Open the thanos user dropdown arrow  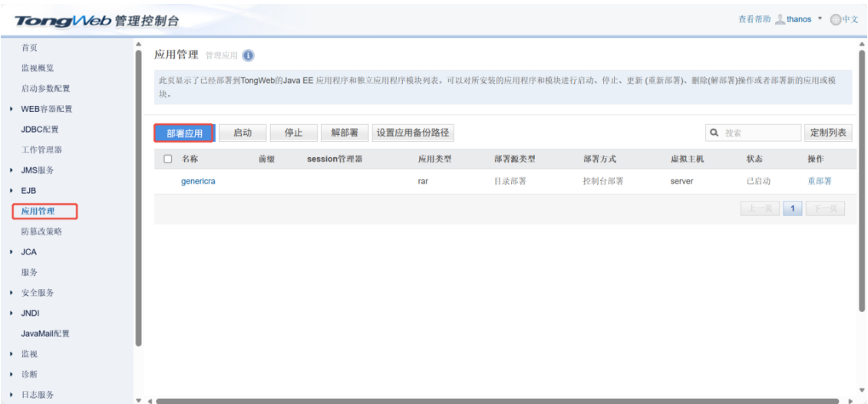(819, 19)
